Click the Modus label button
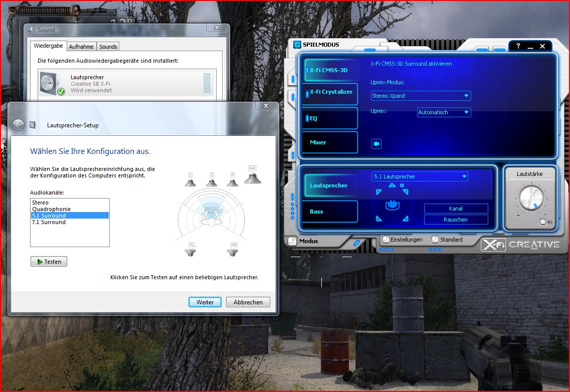 coord(309,241)
